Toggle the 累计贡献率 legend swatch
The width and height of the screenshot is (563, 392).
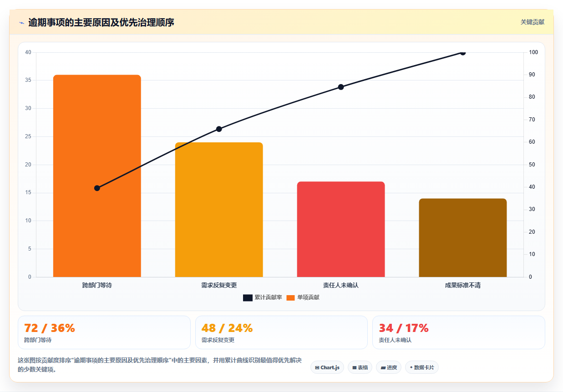coord(248,297)
